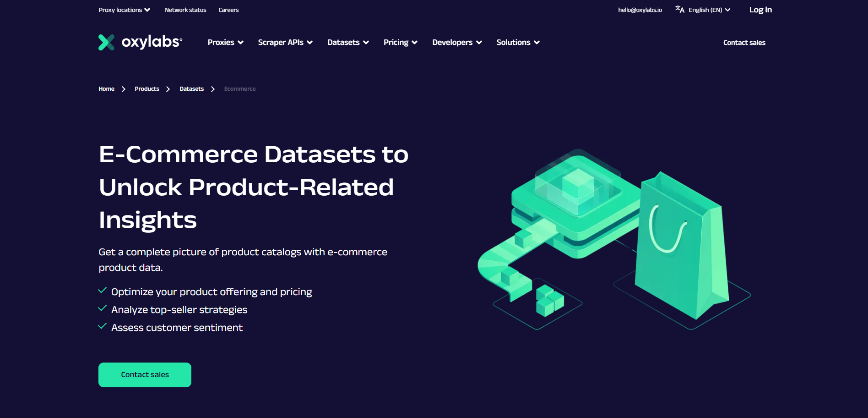Open the Scraper APIs menu
The height and width of the screenshot is (418, 868).
285,42
